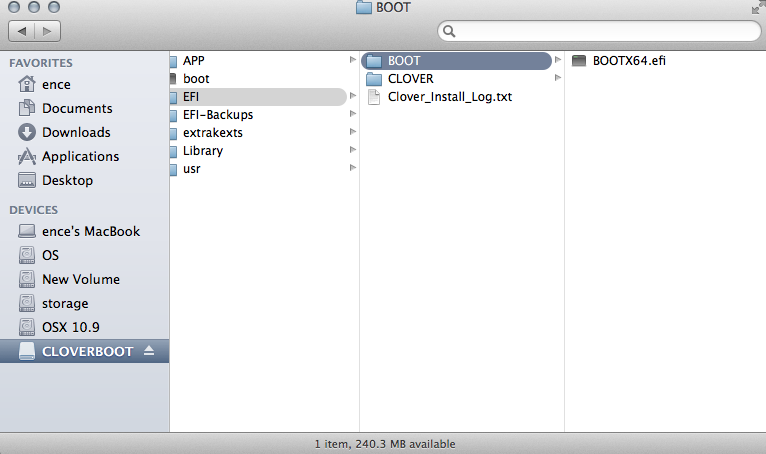Click the Forward navigation arrow button
This screenshot has width=766, height=454.
coord(47,31)
